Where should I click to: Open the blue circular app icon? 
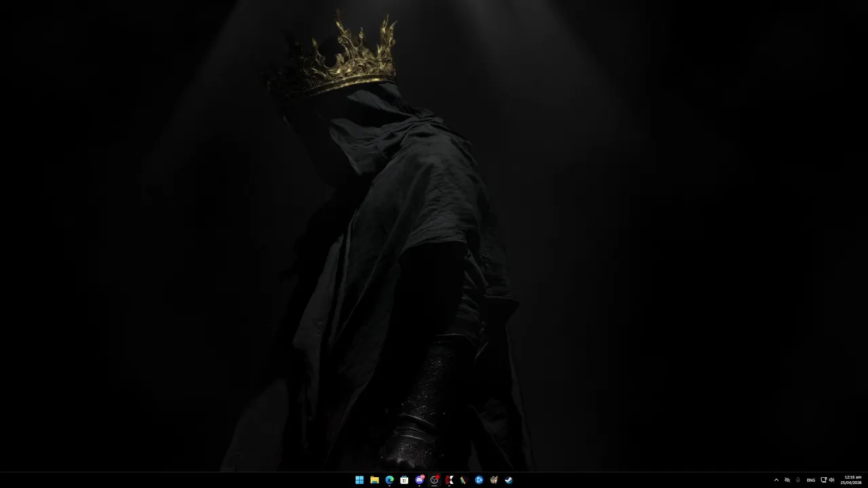click(x=479, y=480)
